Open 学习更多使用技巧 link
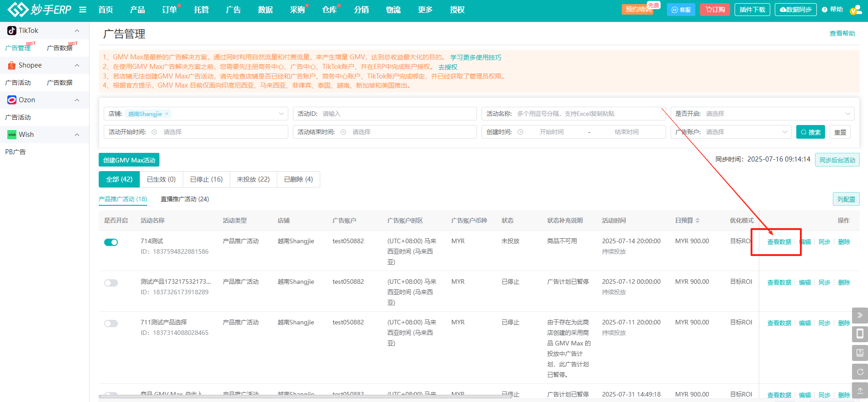This screenshot has width=868, height=402. 476,57
